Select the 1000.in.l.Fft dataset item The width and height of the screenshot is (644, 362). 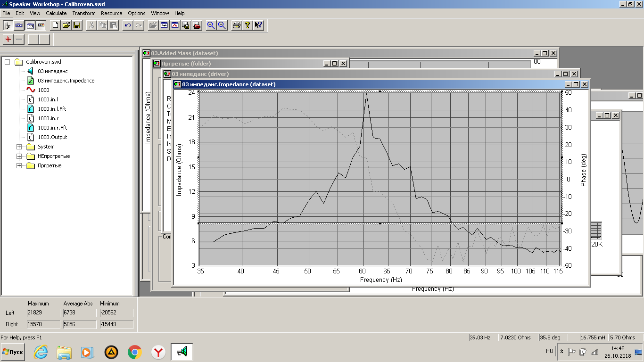(52, 109)
